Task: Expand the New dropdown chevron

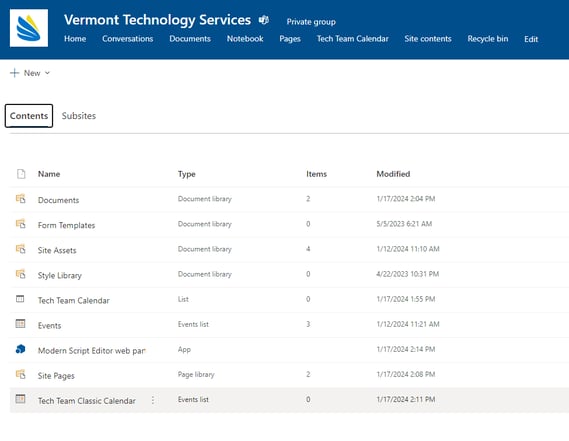Action: point(47,73)
